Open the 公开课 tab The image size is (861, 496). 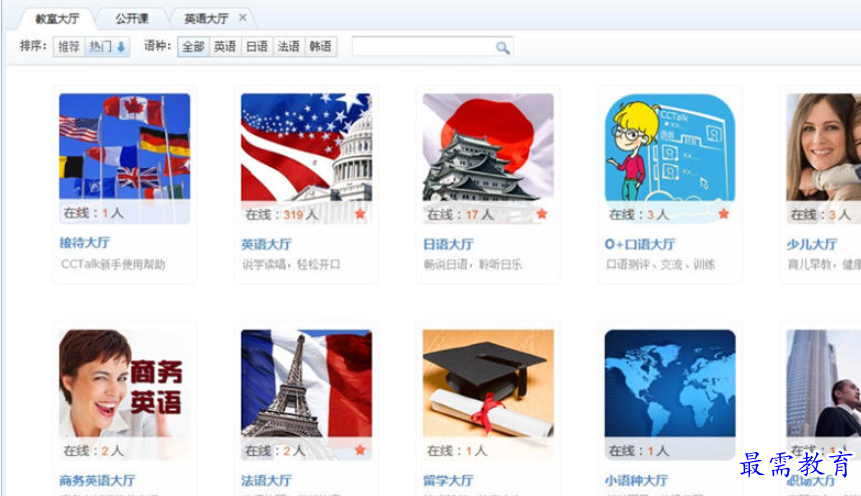coord(132,19)
